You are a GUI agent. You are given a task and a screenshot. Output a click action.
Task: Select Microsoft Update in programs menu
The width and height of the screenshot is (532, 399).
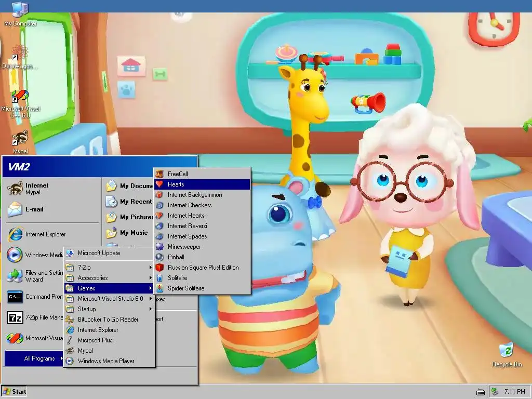click(109, 253)
